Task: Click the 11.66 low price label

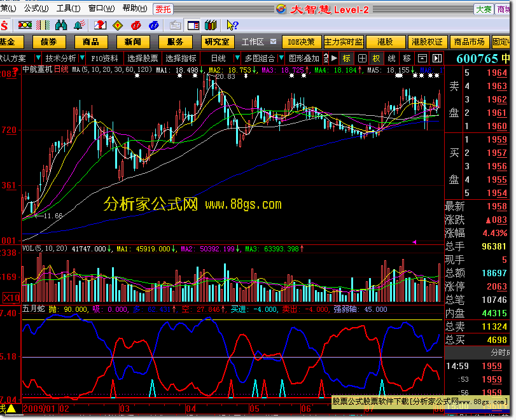Action: coord(53,216)
